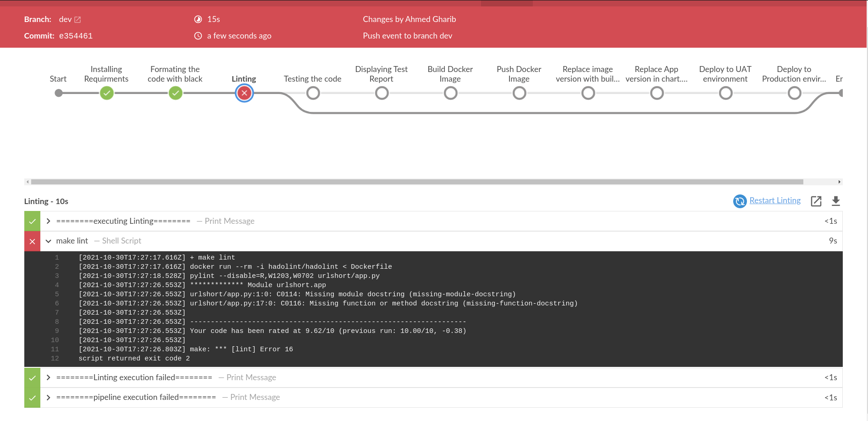
Task: Click the Installing Requirments success node
Action: pyautogui.click(x=107, y=93)
